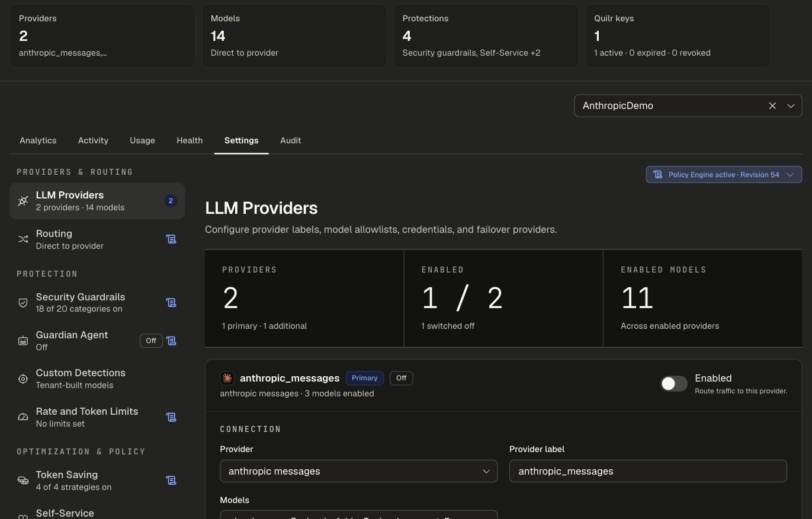The image size is (812, 519).
Task: Open the Custom Detections section
Action: (97, 379)
